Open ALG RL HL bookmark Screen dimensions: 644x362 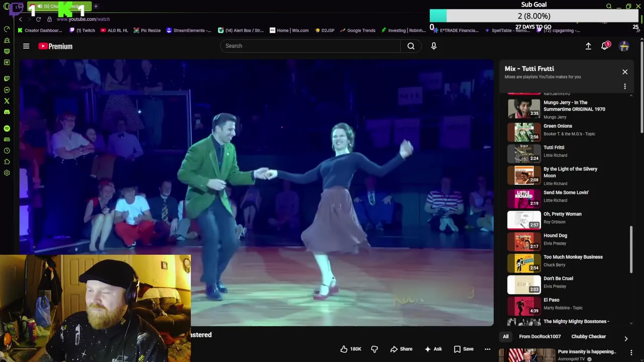[114, 30]
